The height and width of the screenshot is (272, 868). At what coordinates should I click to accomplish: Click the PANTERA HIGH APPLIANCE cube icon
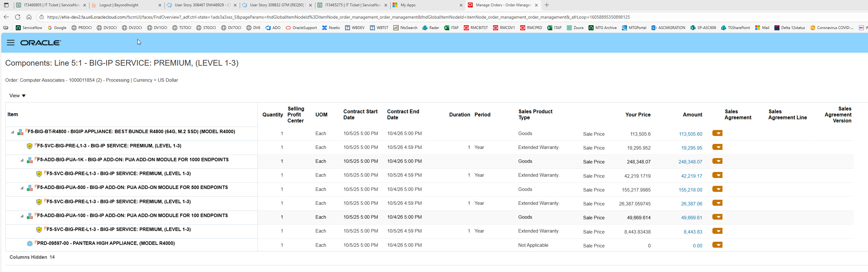click(30, 244)
